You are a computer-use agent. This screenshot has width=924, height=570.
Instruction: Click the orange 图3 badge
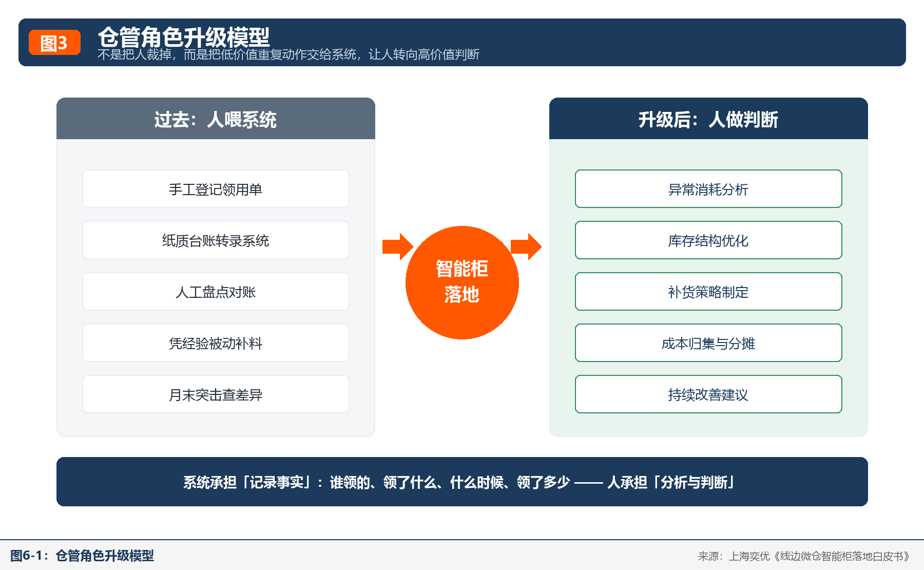54,42
